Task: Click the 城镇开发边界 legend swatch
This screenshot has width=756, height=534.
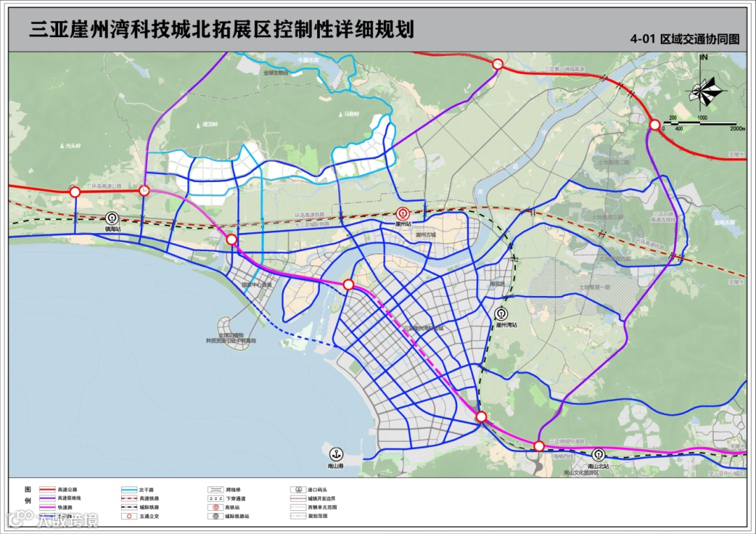Action: pos(298,498)
